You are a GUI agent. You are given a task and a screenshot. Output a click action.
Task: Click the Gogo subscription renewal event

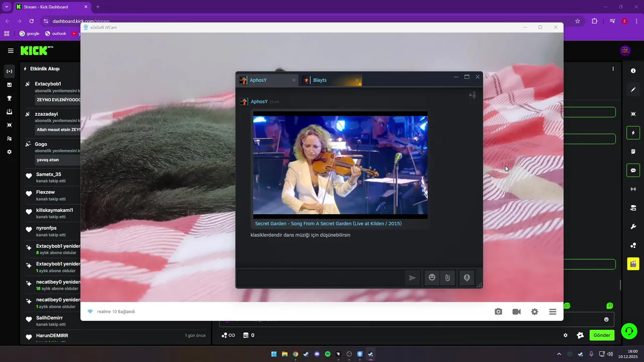coord(52,152)
